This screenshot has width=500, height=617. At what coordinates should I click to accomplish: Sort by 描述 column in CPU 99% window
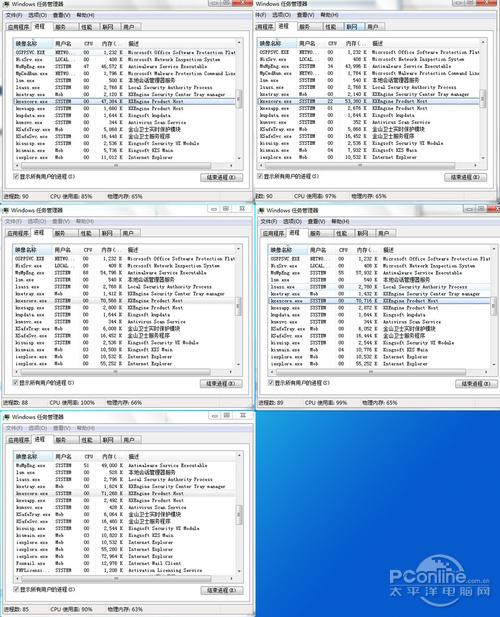pyautogui.click(x=436, y=249)
